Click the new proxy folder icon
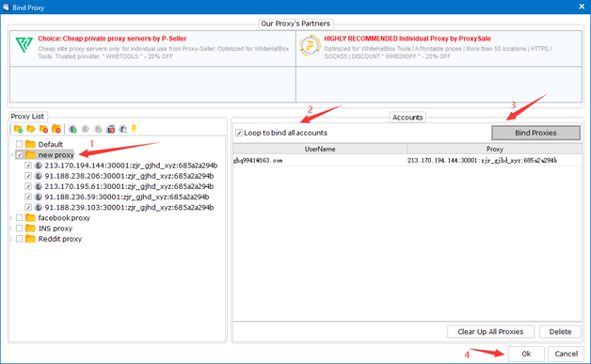 click(30, 155)
